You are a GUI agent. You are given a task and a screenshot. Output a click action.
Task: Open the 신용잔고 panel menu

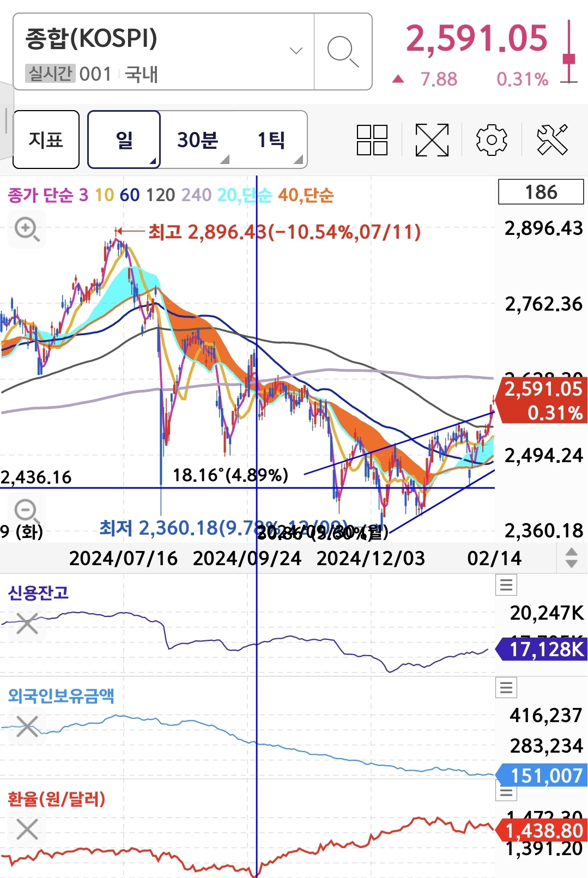[506, 585]
